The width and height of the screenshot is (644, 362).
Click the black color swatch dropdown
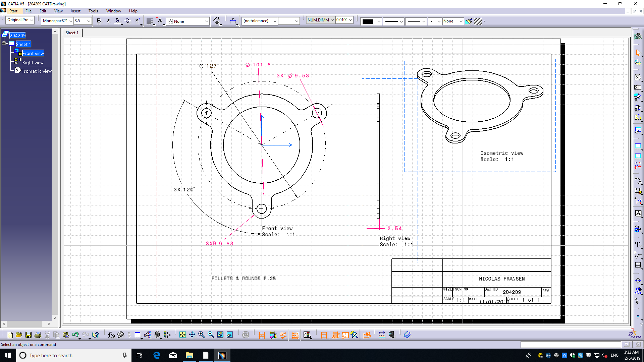click(379, 21)
